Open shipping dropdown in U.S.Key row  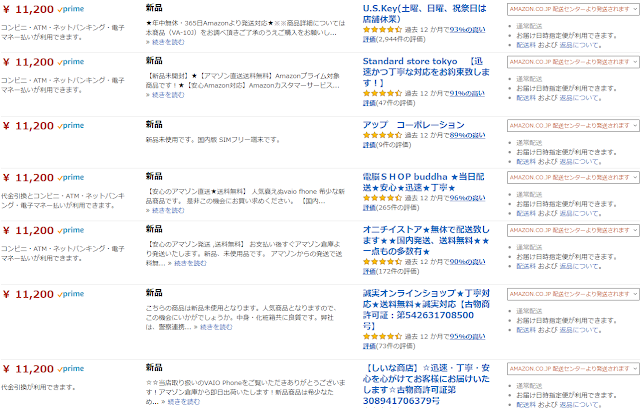573,9
